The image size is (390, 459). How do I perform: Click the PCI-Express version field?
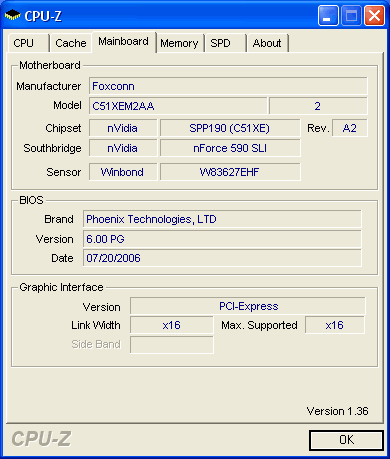tap(248, 306)
